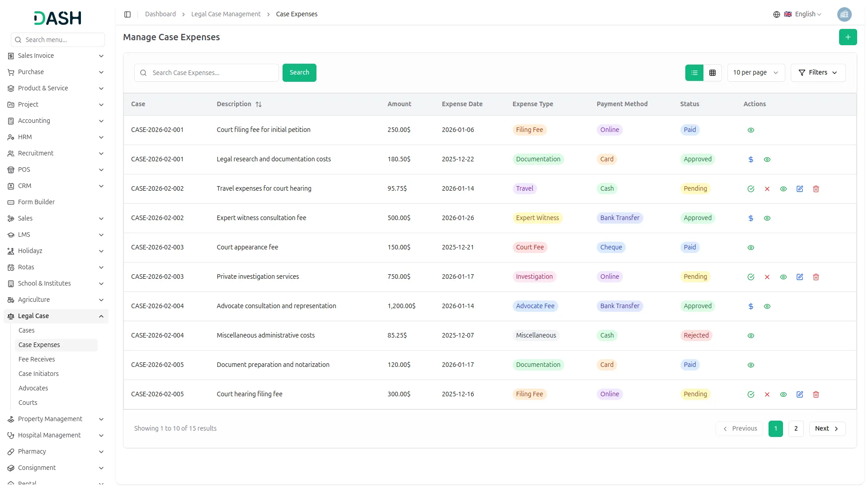
Task: View details of Court appearance fee
Action: (750, 247)
